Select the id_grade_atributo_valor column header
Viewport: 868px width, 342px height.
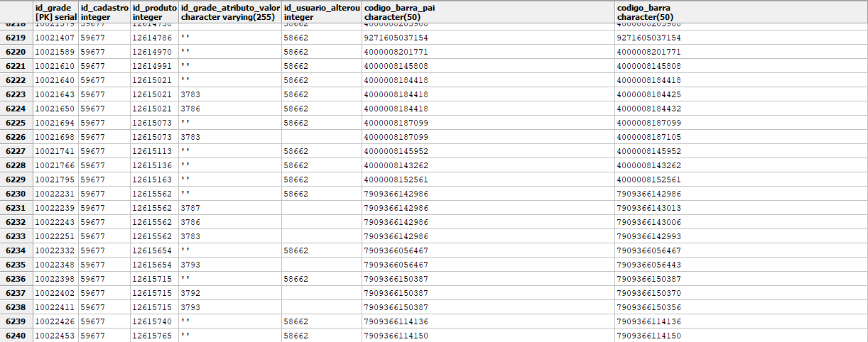[229, 11]
